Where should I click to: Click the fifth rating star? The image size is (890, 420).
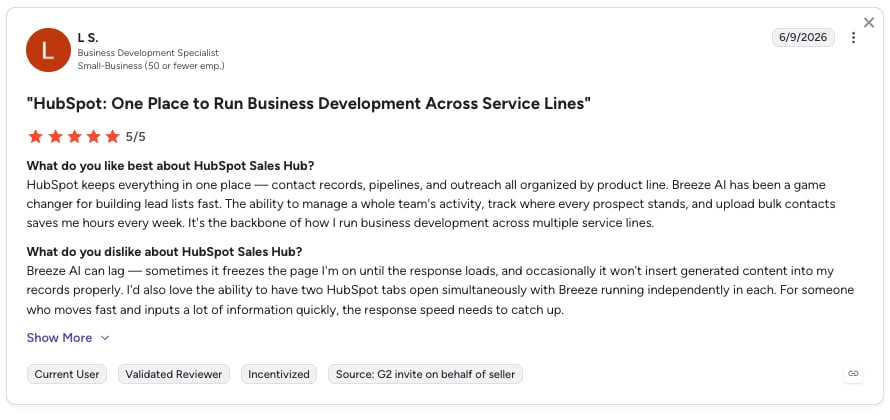tap(113, 137)
